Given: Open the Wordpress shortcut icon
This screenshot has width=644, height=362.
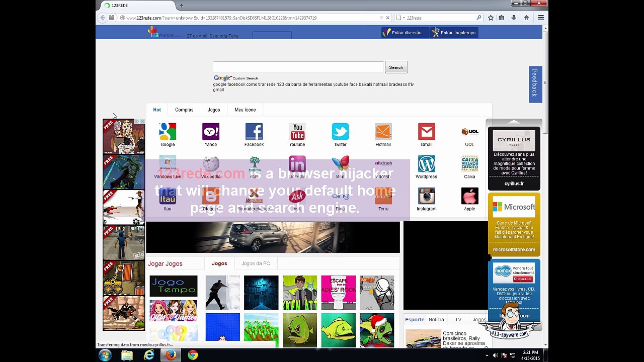Looking at the screenshot, I should tap(427, 164).
